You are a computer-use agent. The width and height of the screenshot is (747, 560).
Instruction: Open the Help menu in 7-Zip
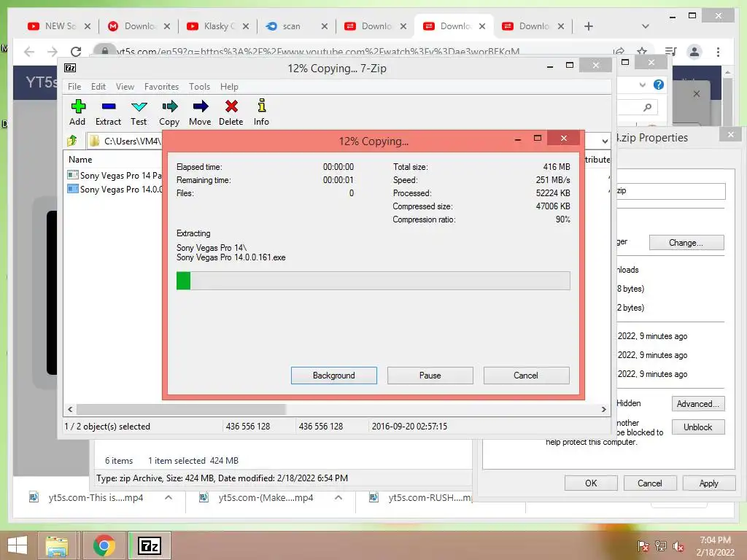pyautogui.click(x=229, y=87)
